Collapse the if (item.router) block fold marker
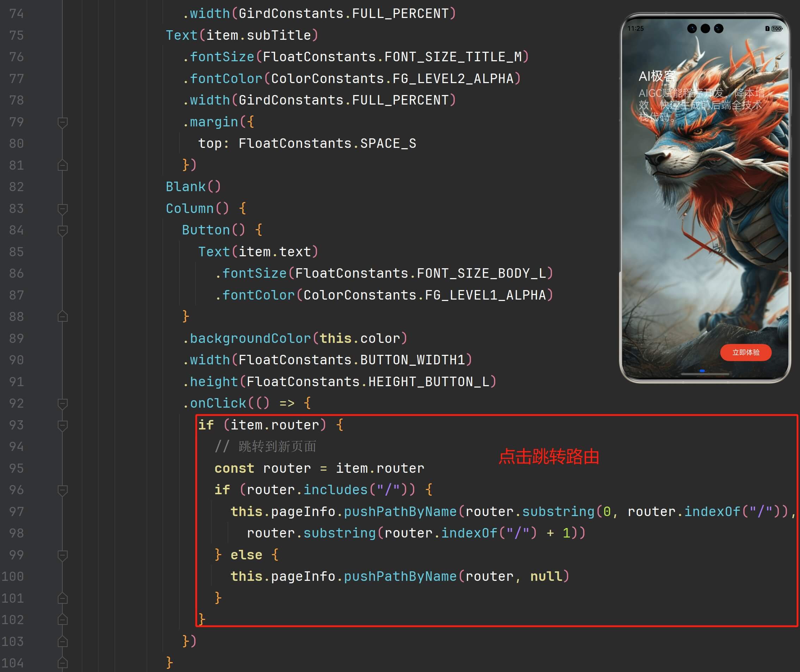800x672 pixels. point(62,425)
